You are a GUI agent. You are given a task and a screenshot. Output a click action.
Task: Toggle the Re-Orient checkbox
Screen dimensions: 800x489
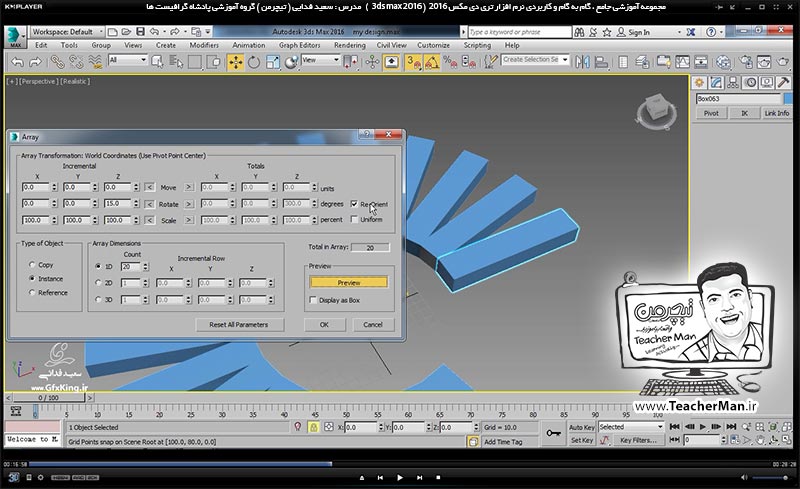click(x=354, y=204)
